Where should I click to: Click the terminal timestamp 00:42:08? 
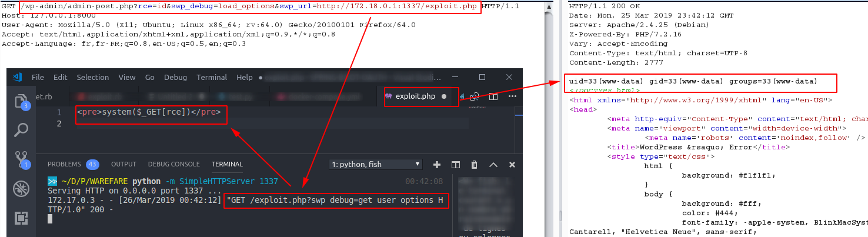424,182
